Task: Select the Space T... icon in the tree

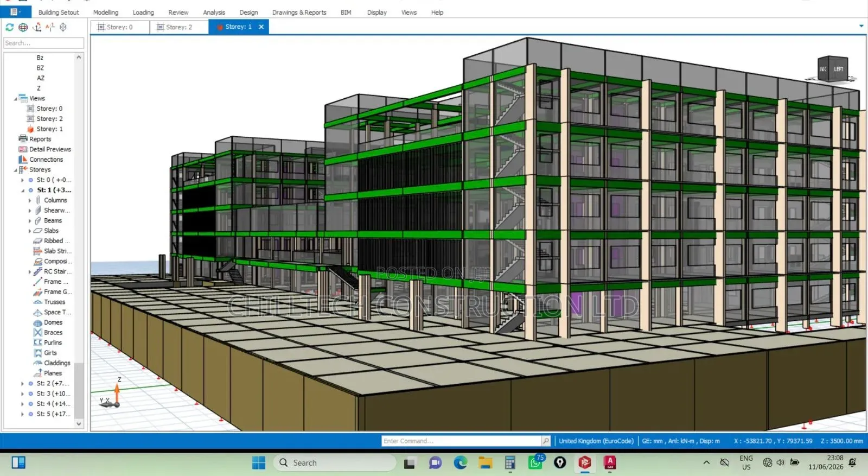Action: 38,313
